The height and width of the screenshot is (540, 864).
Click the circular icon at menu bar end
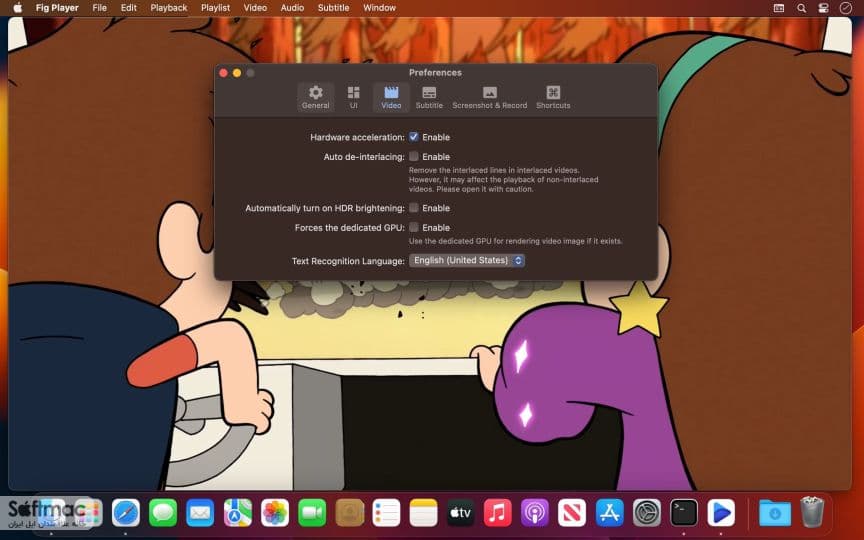[845, 8]
